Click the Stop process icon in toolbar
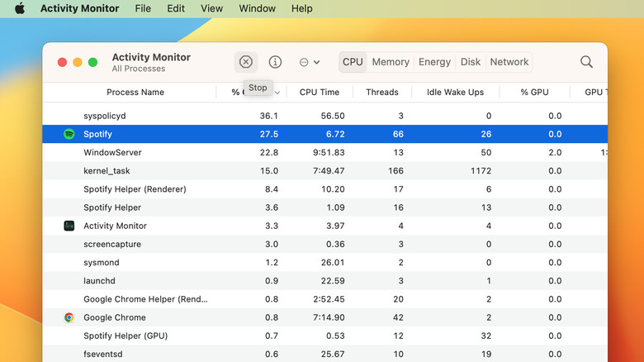The width and height of the screenshot is (644, 362). [x=246, y=62]
